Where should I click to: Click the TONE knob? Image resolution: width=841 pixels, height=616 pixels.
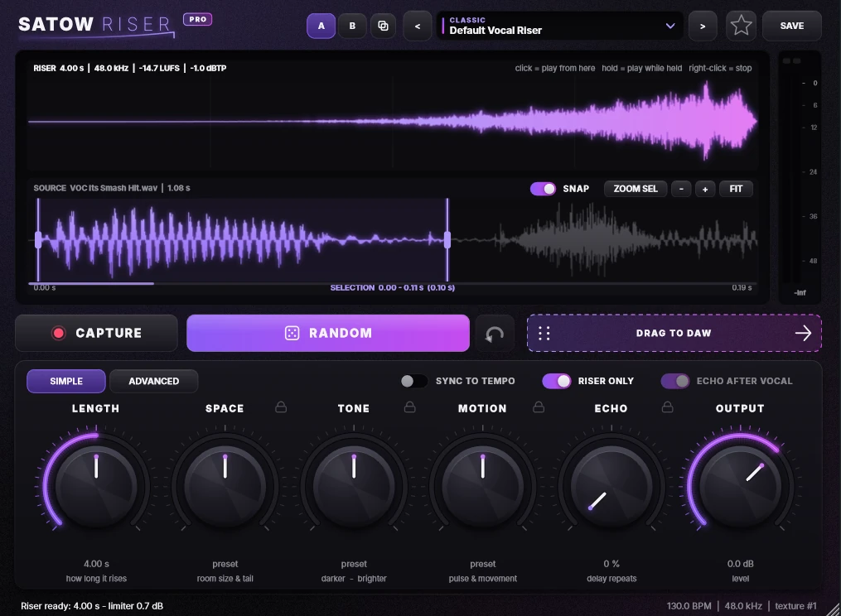(x=354, y=487)
